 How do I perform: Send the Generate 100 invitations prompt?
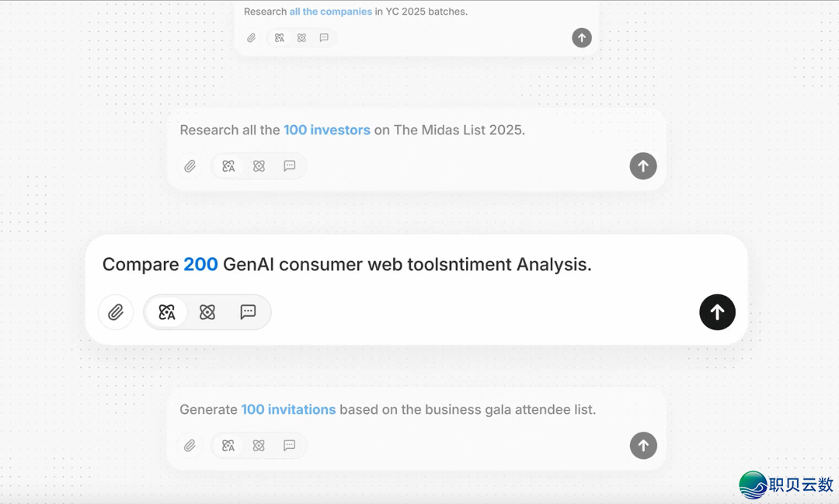(x=642, y=446)
